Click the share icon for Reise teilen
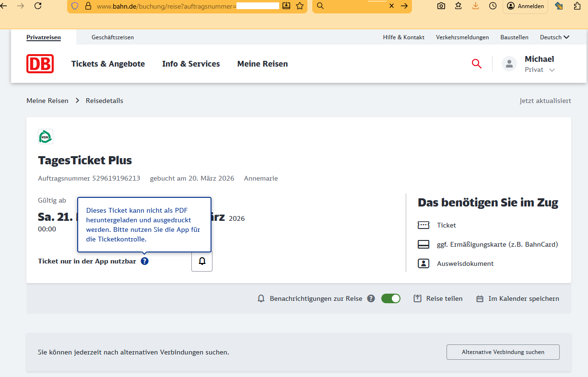The image size is (588, 377). pyautogui.click(x=417, y=298)
